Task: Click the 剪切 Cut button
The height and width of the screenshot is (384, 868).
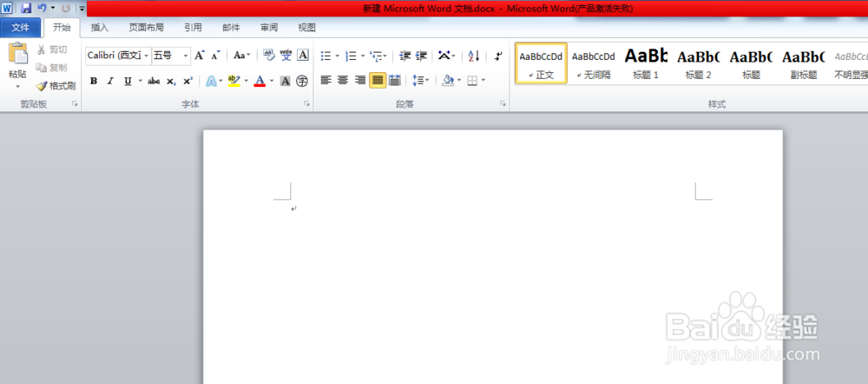Action: pyautogui.click(x=52, y=50)
